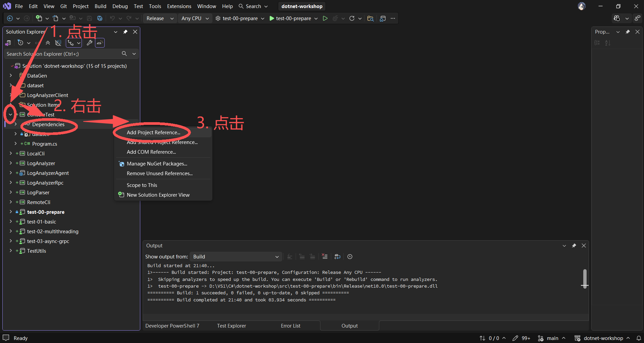Click Start Without Debugging outline play icon
644x343 pixels.
click(x=325, y=18)
